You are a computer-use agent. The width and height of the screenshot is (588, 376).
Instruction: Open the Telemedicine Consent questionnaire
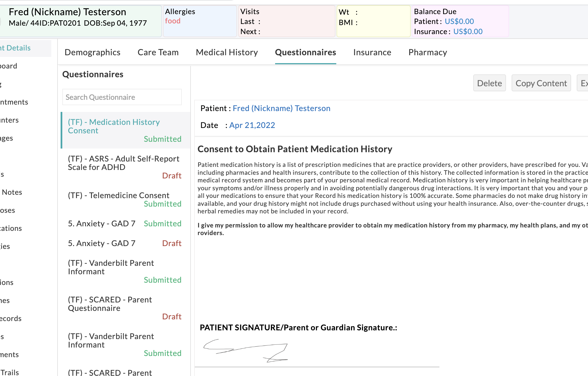click(x=118, y=195)
